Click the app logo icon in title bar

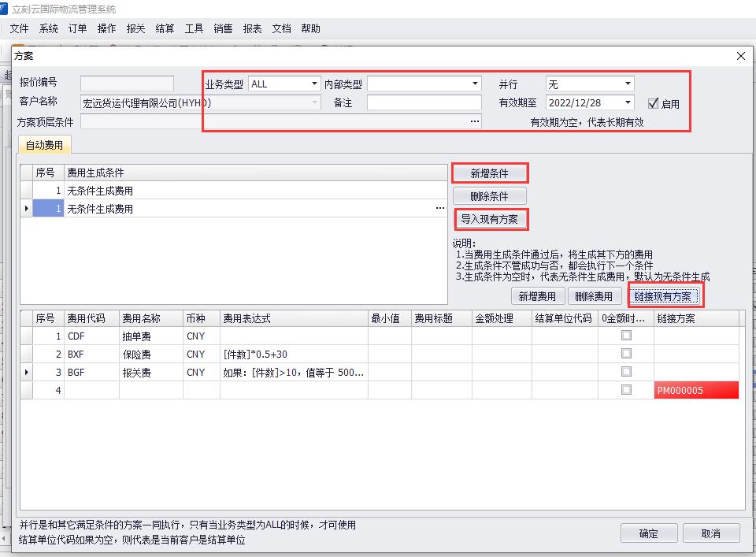pyautogui.click(x=4, y=9)
